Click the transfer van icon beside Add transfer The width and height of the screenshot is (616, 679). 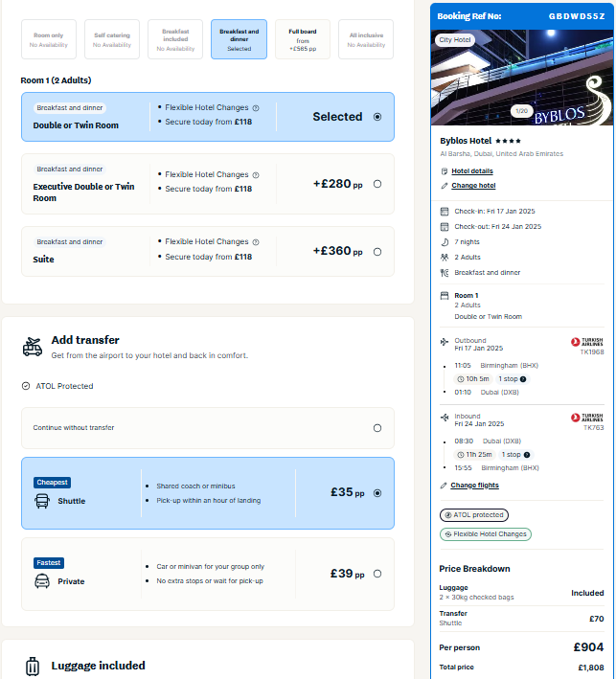(x=33, y=347)
